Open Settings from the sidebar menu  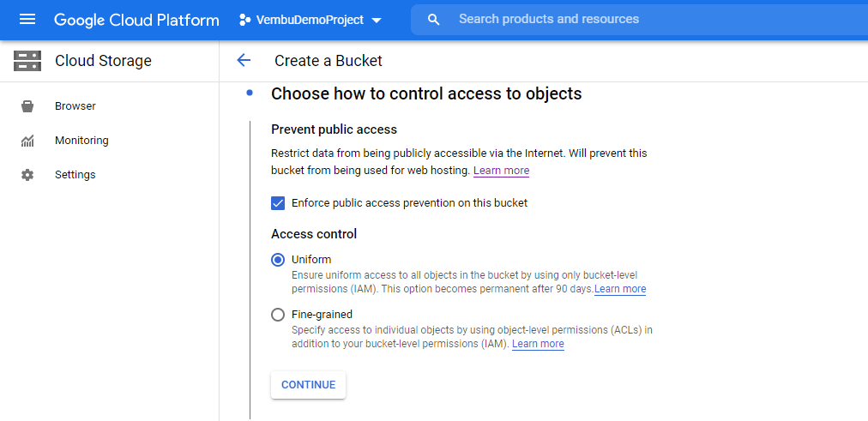click(75, 175)
